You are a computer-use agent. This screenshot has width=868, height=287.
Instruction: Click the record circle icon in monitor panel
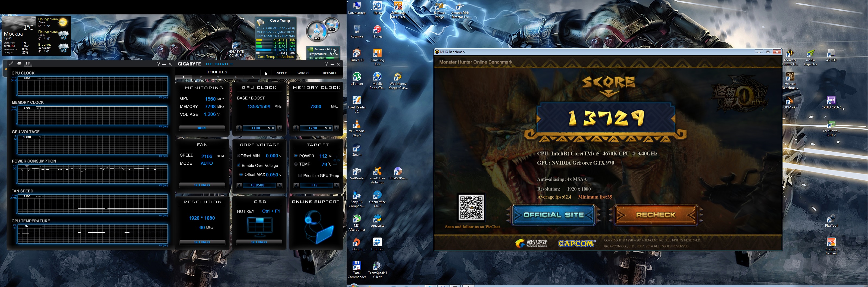tap(20, 63)
